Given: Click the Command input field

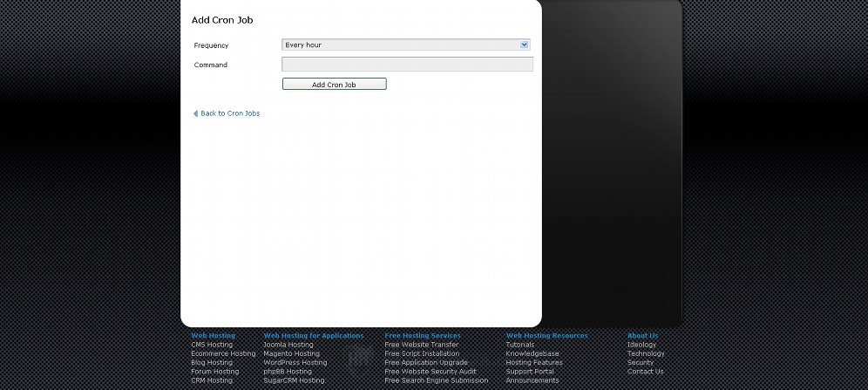Looking at the screenshot, I should tap(408, 65).
